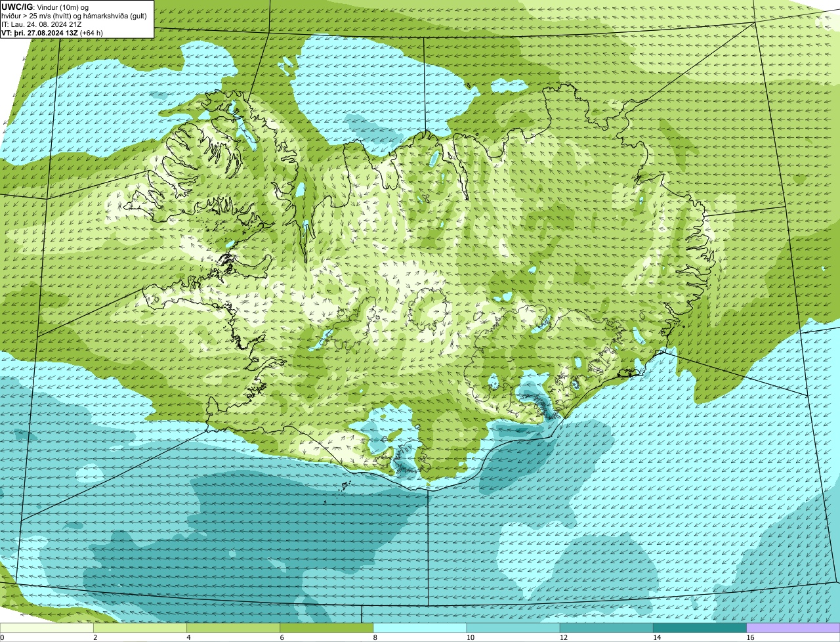840x642 pixels.
Task: Click the 'VT: þri. 27.08.2024 13Z (+64 h)' line
Action: [52, 33]
